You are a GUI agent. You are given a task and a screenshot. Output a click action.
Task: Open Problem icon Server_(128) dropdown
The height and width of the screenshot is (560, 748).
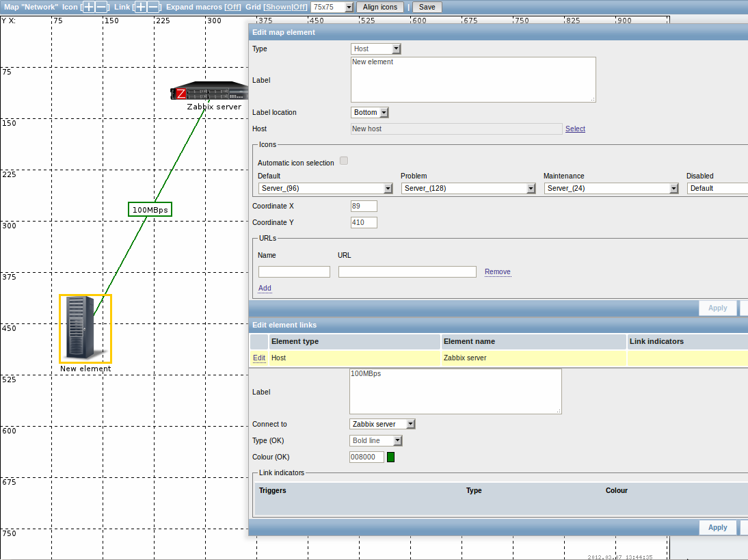click(x=468, y=189)
